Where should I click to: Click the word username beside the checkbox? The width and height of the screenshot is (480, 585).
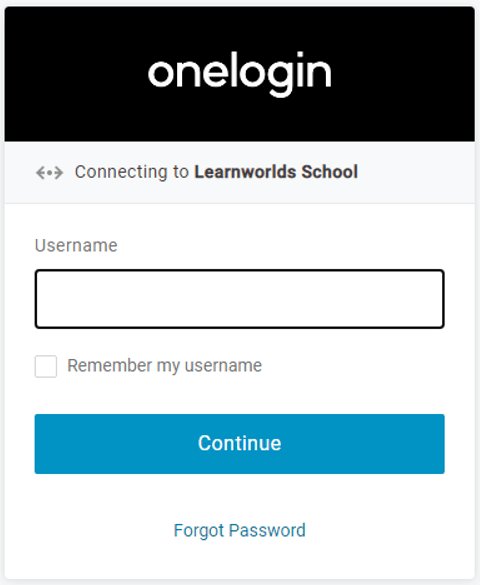(223, 366)
